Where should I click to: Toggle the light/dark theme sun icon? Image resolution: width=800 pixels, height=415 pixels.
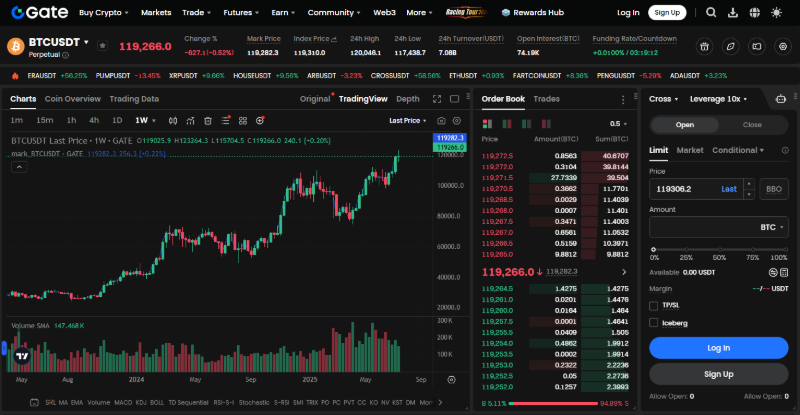[777, 13]
